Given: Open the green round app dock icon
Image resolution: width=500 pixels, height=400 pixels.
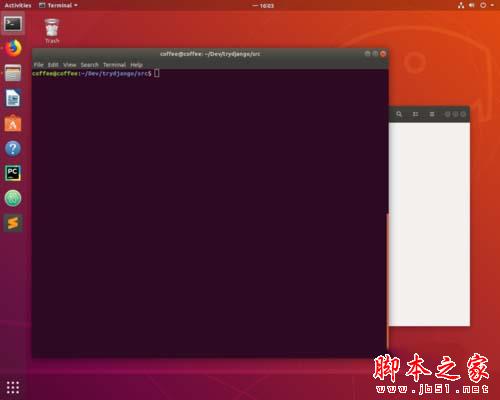Looking at the screenshot, I should coord(13,198).
